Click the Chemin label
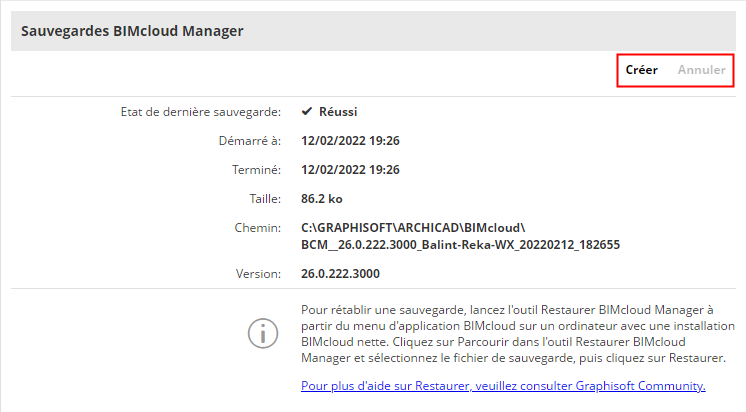Image resolution: width=746 pixels, height=412 pixels. coord(257,228)
